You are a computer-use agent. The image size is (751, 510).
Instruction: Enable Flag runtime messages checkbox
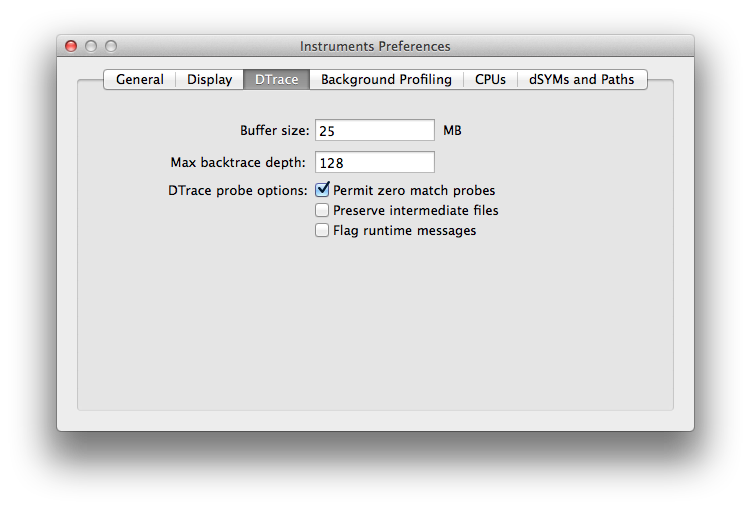322,230
